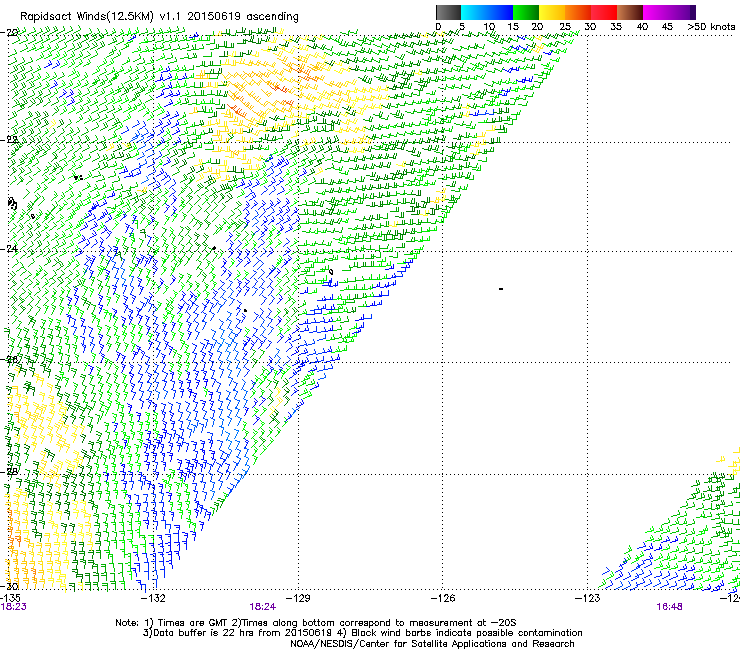Click the '-132' longitude axis label
The image size is (740, 650).
(154, 599)
